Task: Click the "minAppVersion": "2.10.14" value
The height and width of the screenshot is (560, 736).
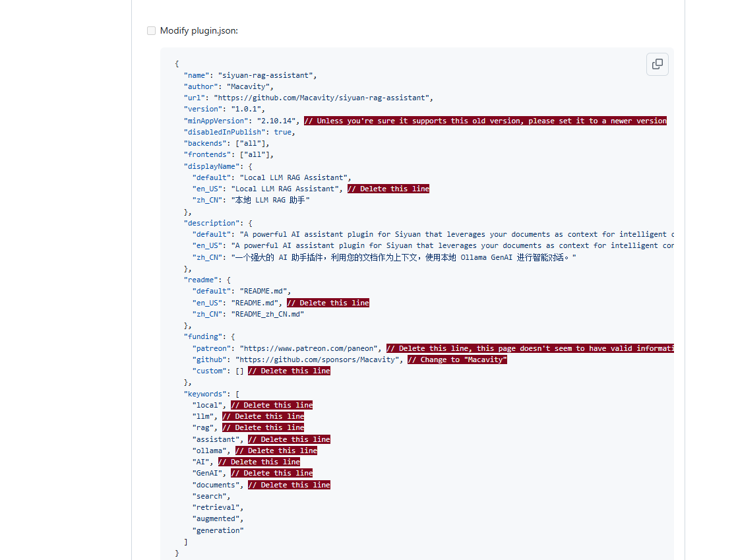Action: click(276, 121)
